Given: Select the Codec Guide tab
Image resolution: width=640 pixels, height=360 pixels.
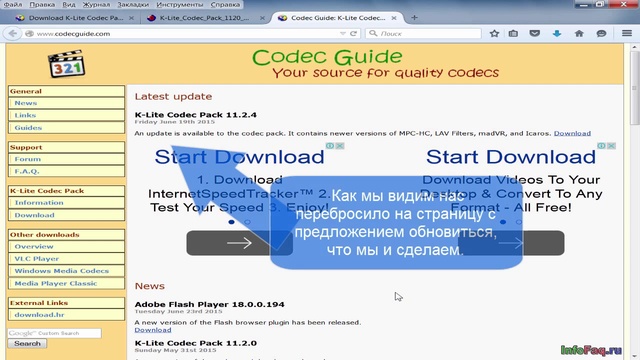Looking at the screenshot, I should click(x=338, y=18).
